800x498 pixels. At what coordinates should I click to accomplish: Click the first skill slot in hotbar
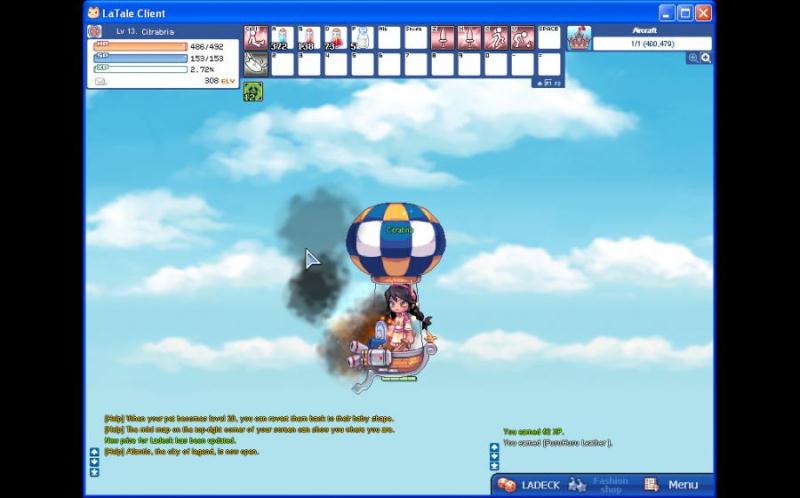[x=256, y=38]
